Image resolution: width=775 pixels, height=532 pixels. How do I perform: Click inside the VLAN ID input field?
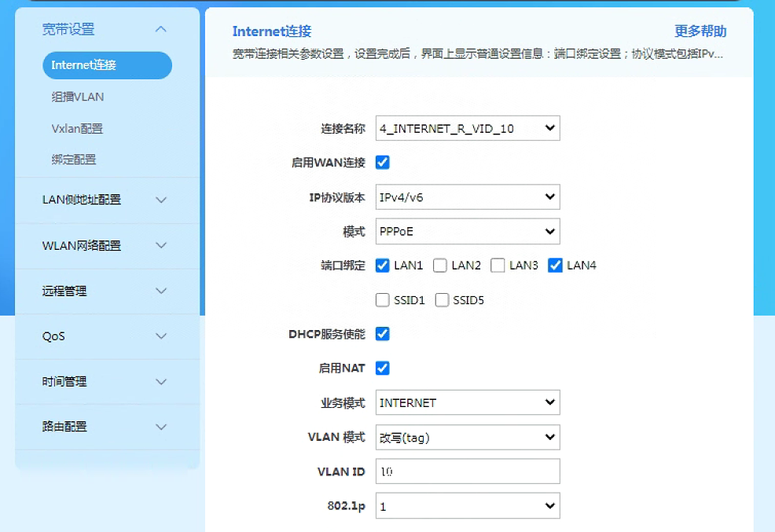tap(467, 471)
